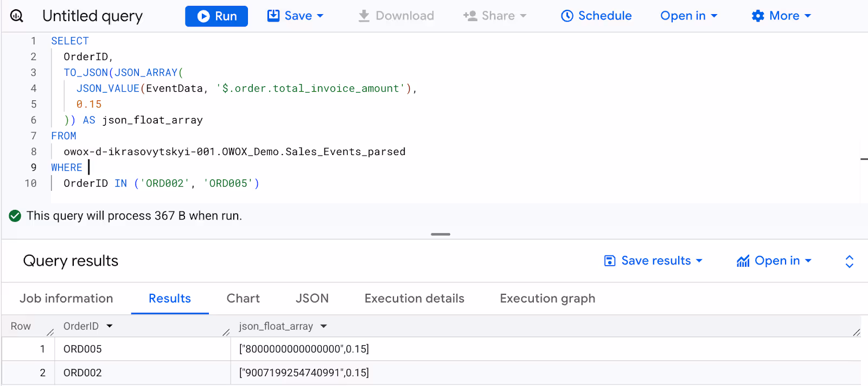The width and height of the screenshot is (868, 386).
Task: Open the JSON tab
Action: tap(312, 298)
